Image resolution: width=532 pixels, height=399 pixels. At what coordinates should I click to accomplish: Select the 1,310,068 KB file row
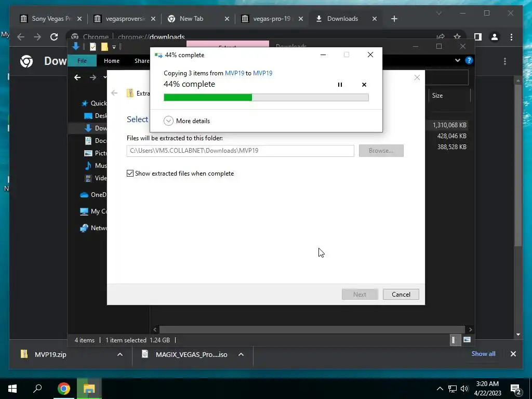click(x=448, y=125)
